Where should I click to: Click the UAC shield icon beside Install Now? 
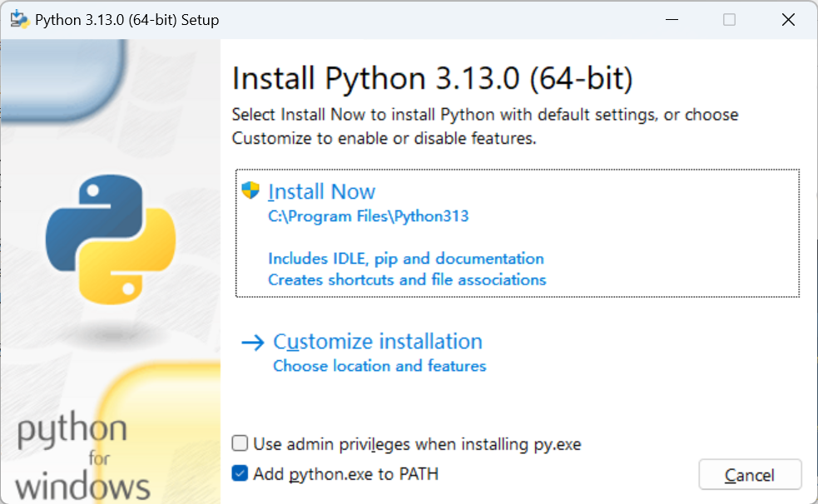[x=250, y=190]
